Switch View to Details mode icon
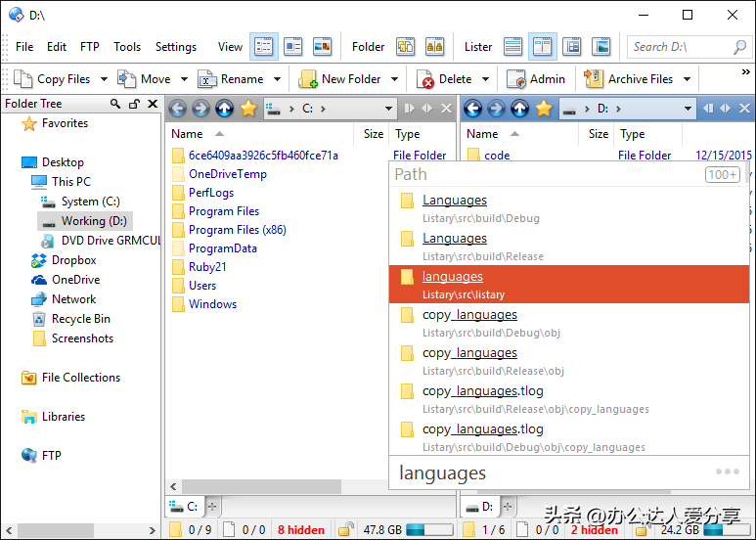Screen dimensions: 756x540 264,47
